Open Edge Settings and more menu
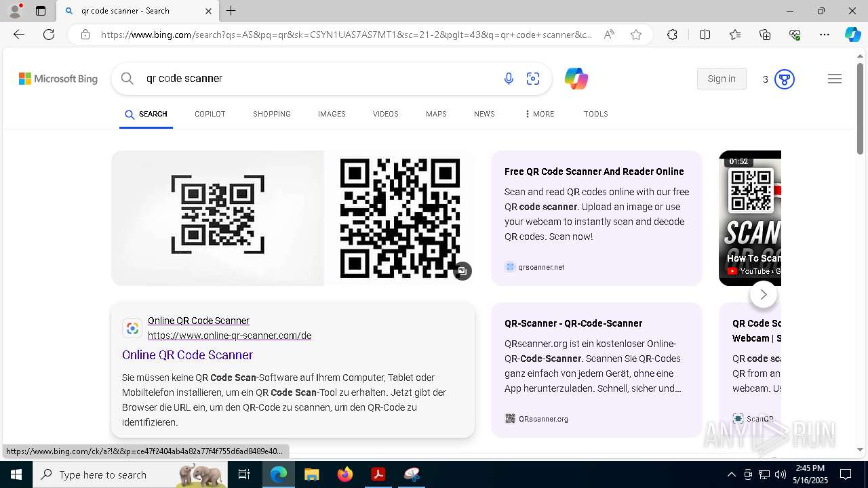The width and height of the screenshot is (868, 488). [825, 35]
